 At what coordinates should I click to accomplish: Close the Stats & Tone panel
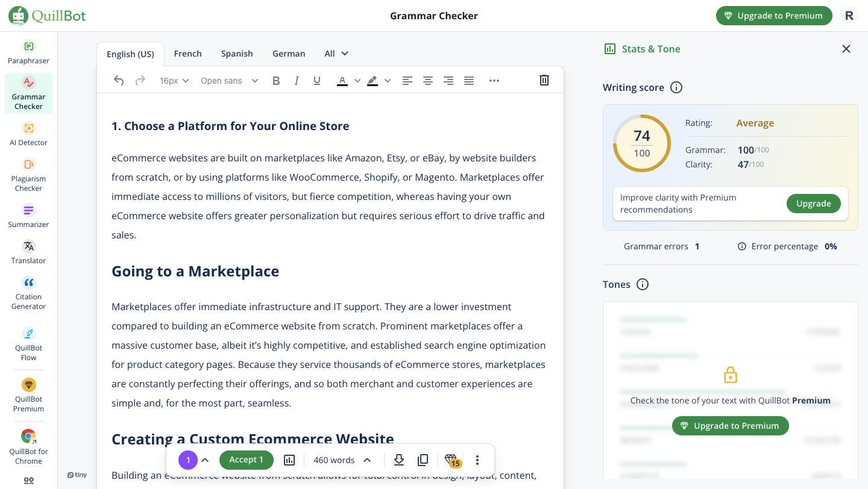(x=846, y=49)
